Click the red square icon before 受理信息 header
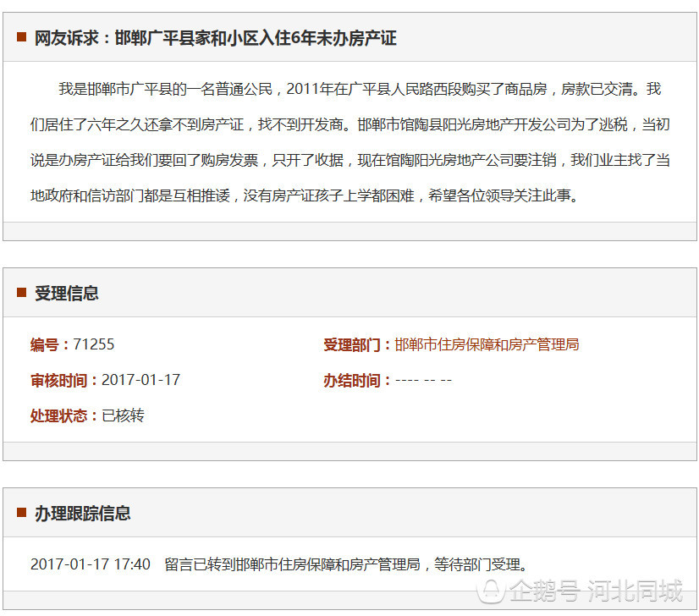The width and height of the screenshot is (699, 616). point(23,294)
